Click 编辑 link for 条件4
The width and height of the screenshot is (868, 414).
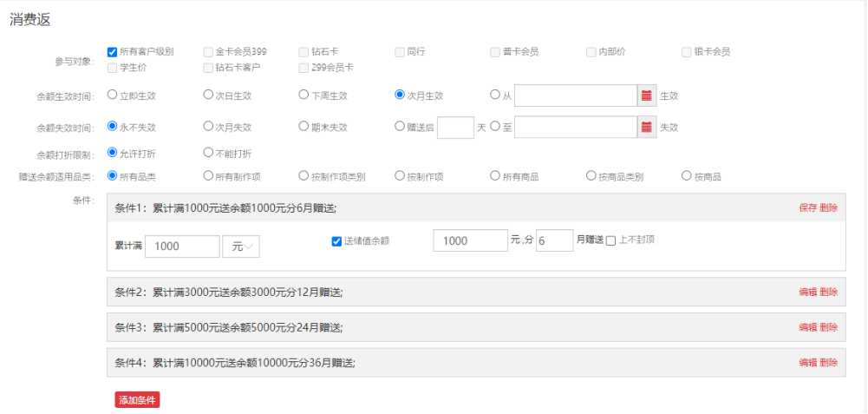[807, 363]
